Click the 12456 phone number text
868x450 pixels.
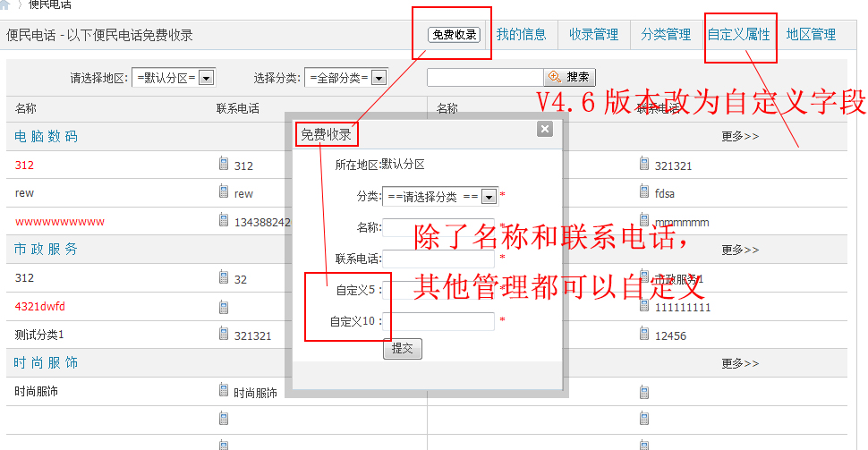[x=670, y=336]
